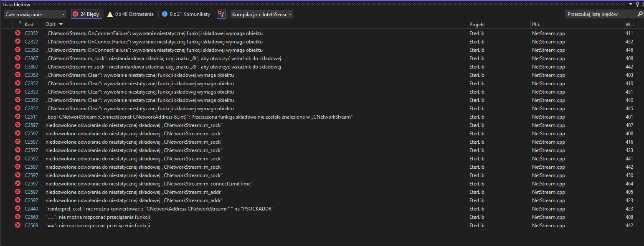Click the pin auto-hide icon of panel
Viewport: 644px width, 246px height.
(637, 4)
